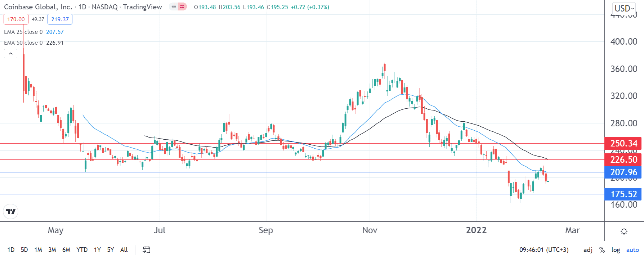Select the 5D time range
Image resolution: width=644 pixels, height=257 pixels.
(24, 249)
